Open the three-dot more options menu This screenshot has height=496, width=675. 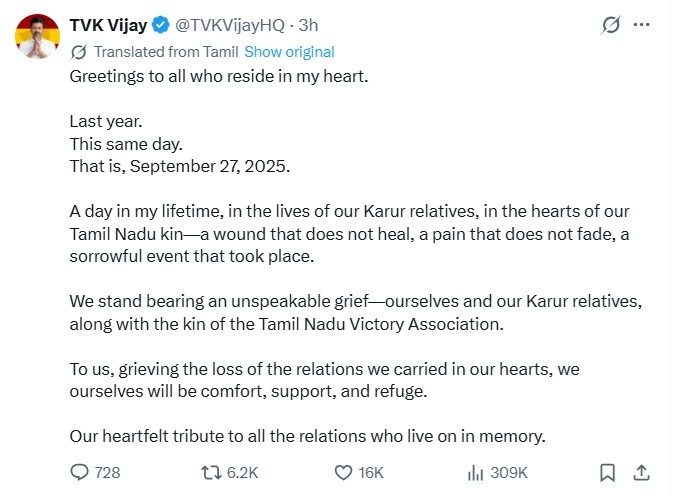pos(641,25)
